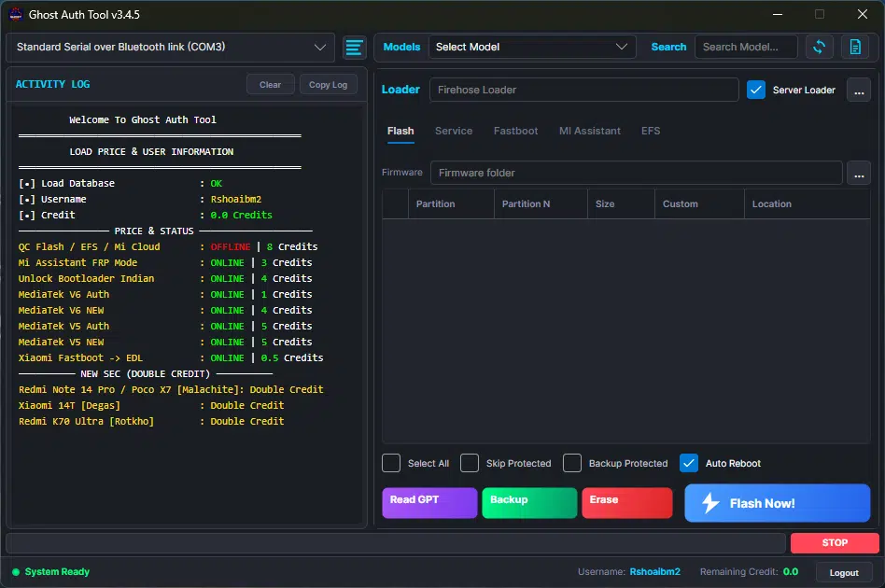This screenshot has width=885, height=588.
Task: Expand the COM port selection dropdown
Action: click(171, 48)
